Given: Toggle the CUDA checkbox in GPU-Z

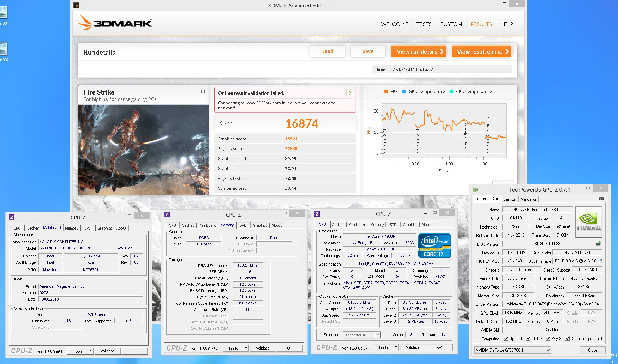Looking at the screenshot, I should [x=528, y=339].
